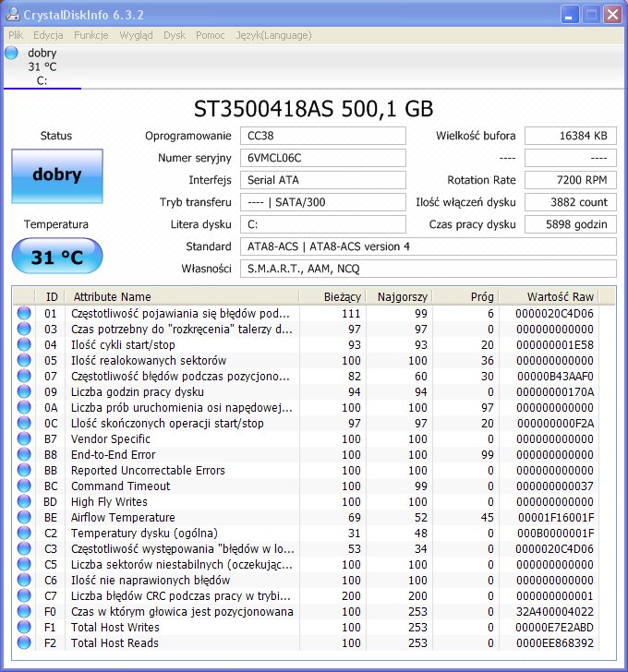The image size is (628, 672).
Task: Click status orb of attribute 0A
Action: (24, 407)
